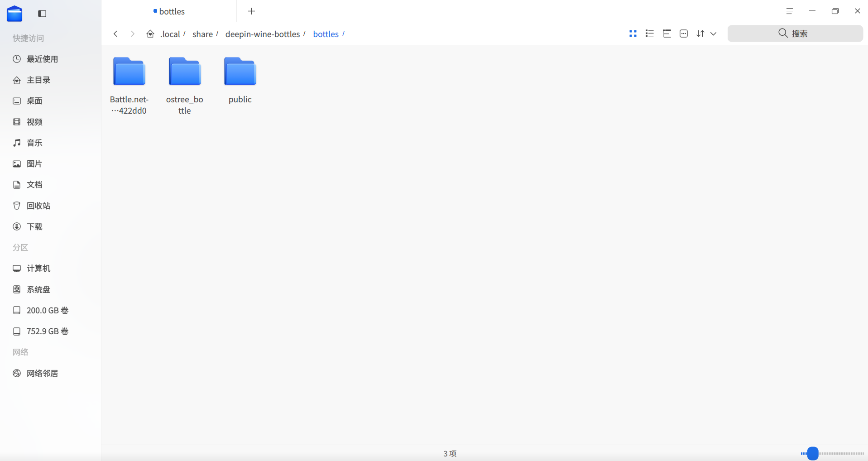Switch to list view

[x=650, y=34]
